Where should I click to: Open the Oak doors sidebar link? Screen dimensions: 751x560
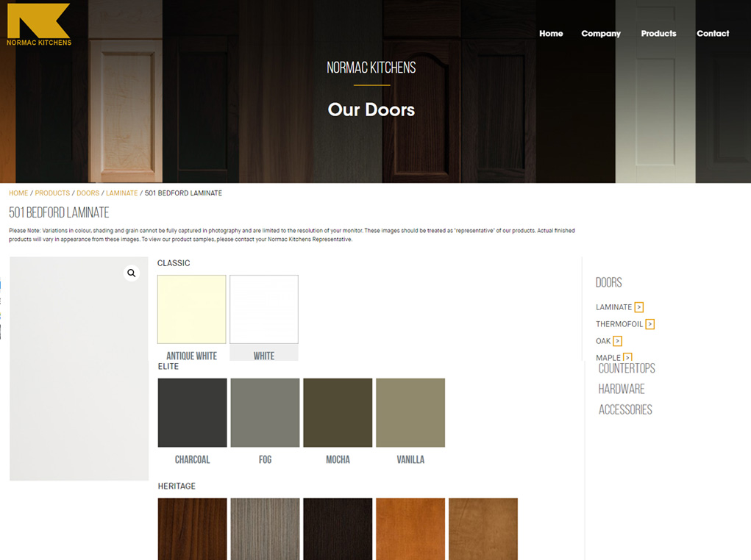[603, 341]
